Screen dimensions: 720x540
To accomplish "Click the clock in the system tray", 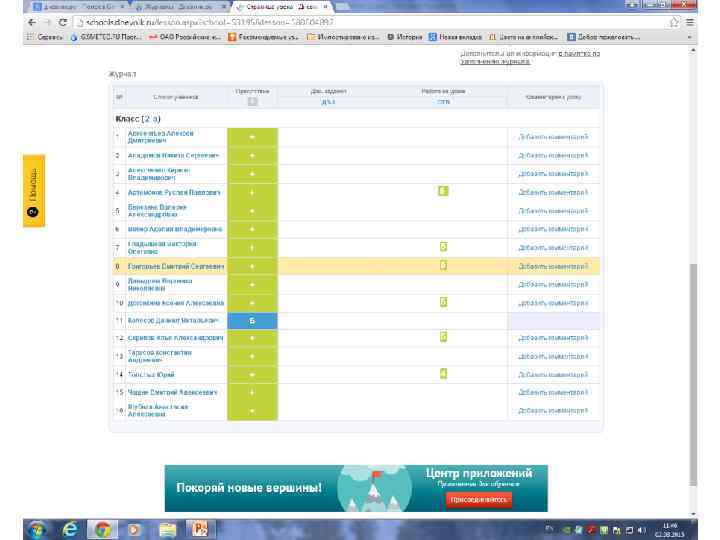I will (x=670, y=530).
